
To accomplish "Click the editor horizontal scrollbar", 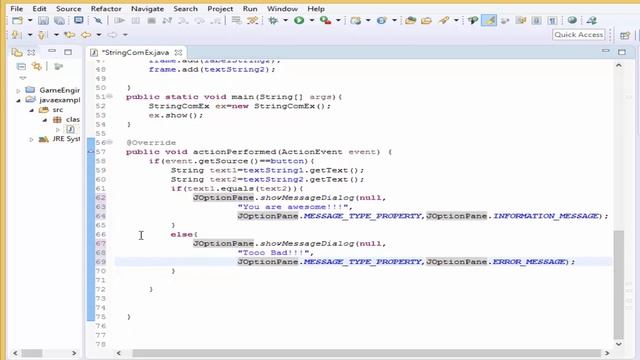I will click(x=367, y=353).
